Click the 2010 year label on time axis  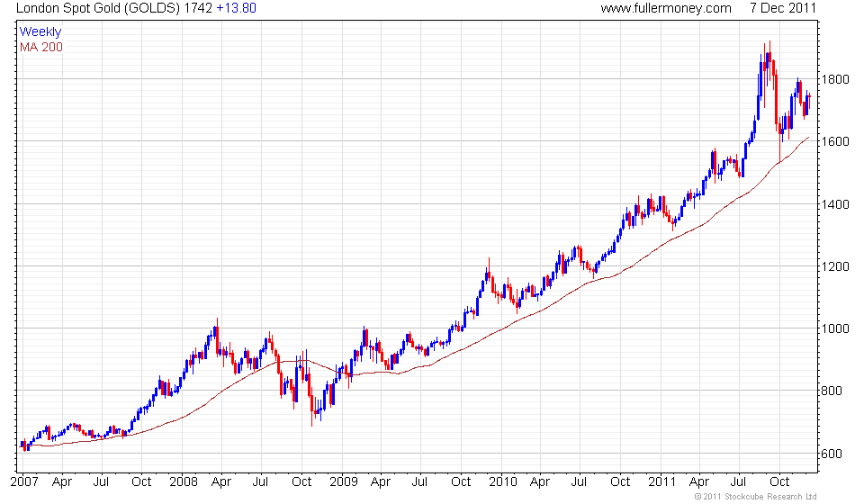(x=503, y=482)
